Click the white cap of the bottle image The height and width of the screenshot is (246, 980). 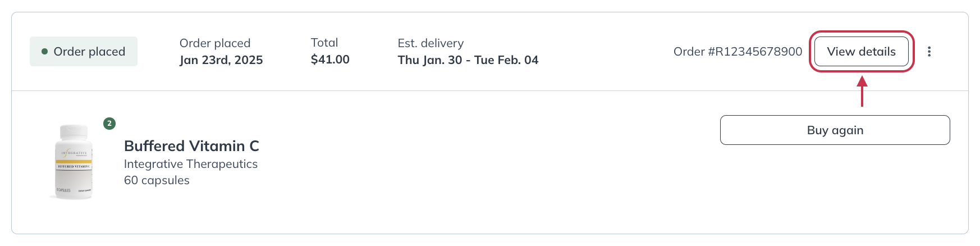(x=74, y=132)
